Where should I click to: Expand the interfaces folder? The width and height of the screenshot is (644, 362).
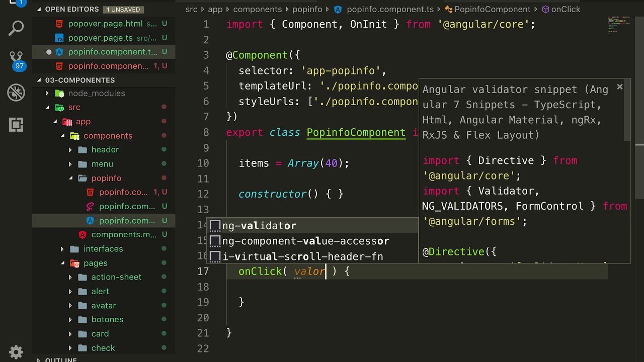(63, 249)
